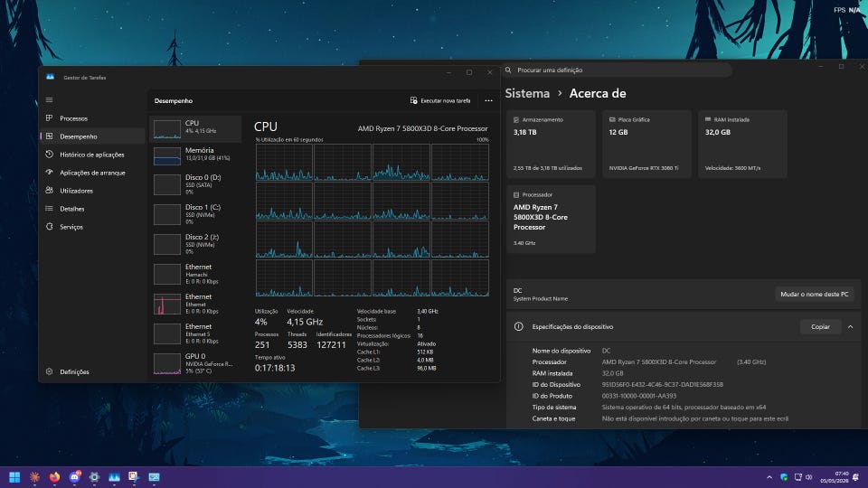Screen dimensions: 868x488
Task: Click the Aplicações de arranque gauge icon
Action: pyautogui.click(x=49, y=173)
